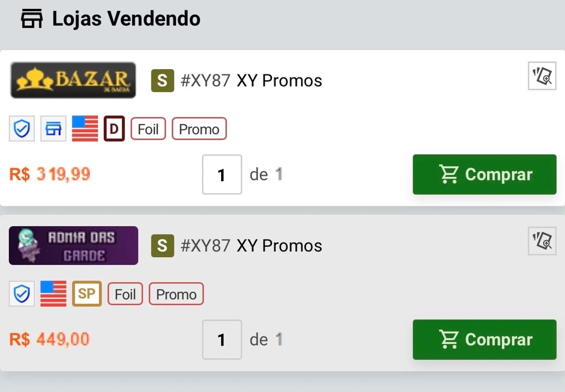Open the Bazar store logo
565x392 pixels.
[73, 80]
